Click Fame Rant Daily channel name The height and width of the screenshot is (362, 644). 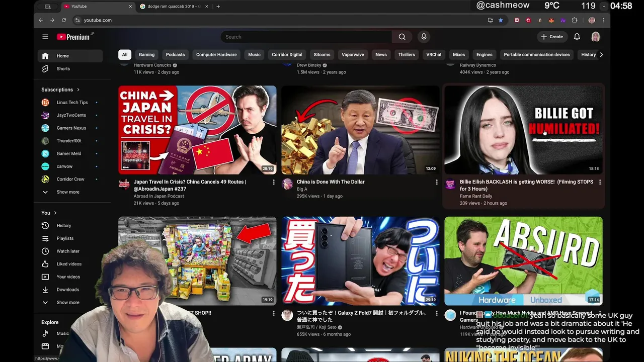coord(476,196)
